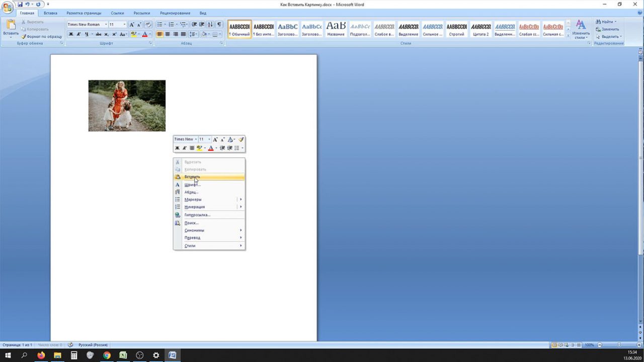Click the clear formatting icon in ribbon
The height and width of the screenshot is (362, 644).
[x=148, y=25]
